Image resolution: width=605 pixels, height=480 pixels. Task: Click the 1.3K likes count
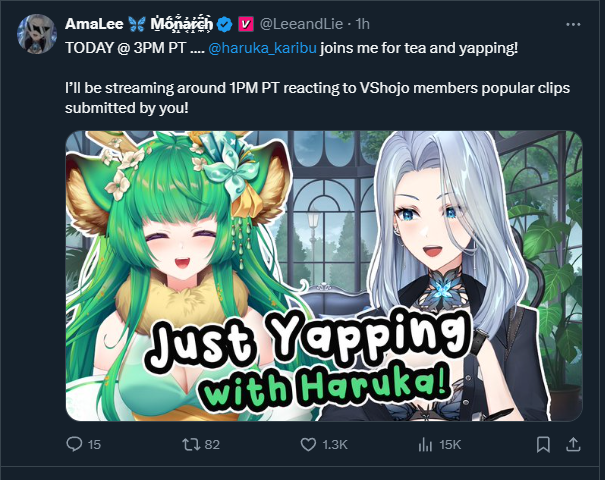click(335, 445)
